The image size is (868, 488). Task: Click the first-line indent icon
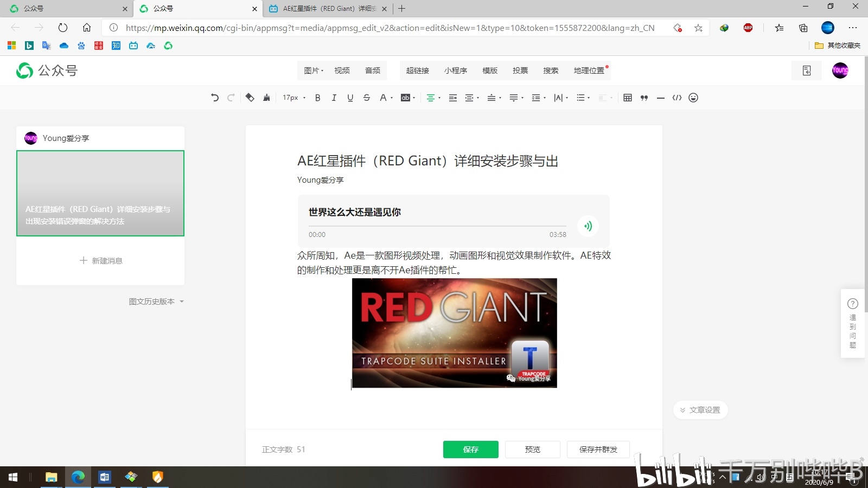[453, 98]
